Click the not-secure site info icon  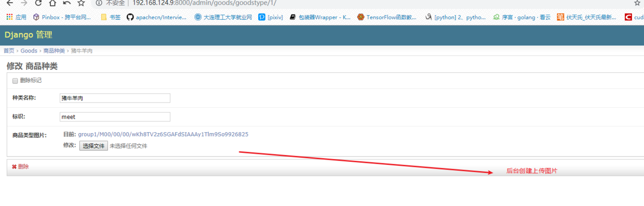click(x=99, y=3)
